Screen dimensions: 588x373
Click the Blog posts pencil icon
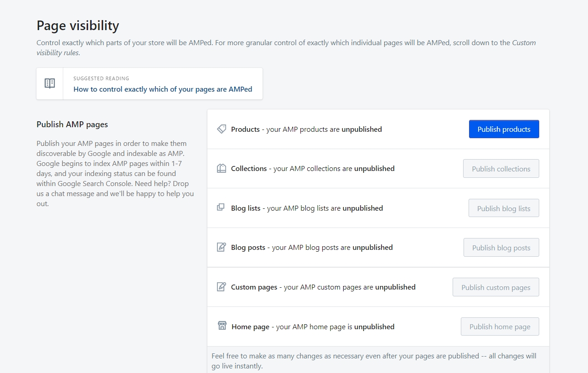point(222,247)
